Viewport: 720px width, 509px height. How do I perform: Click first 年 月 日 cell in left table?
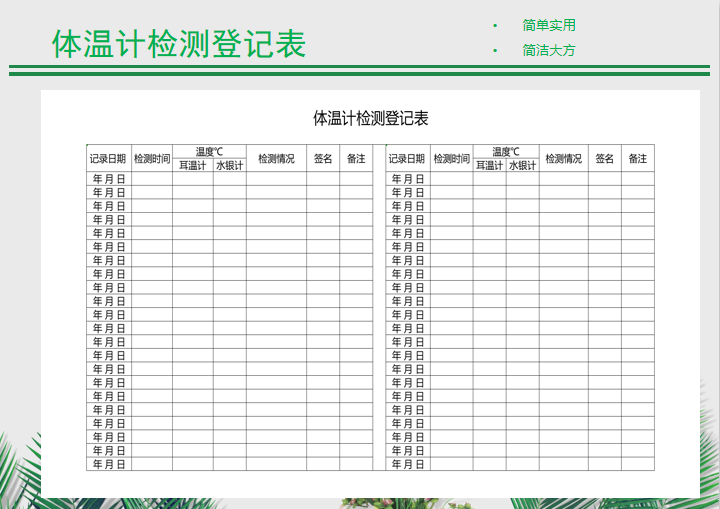point(109,179)
